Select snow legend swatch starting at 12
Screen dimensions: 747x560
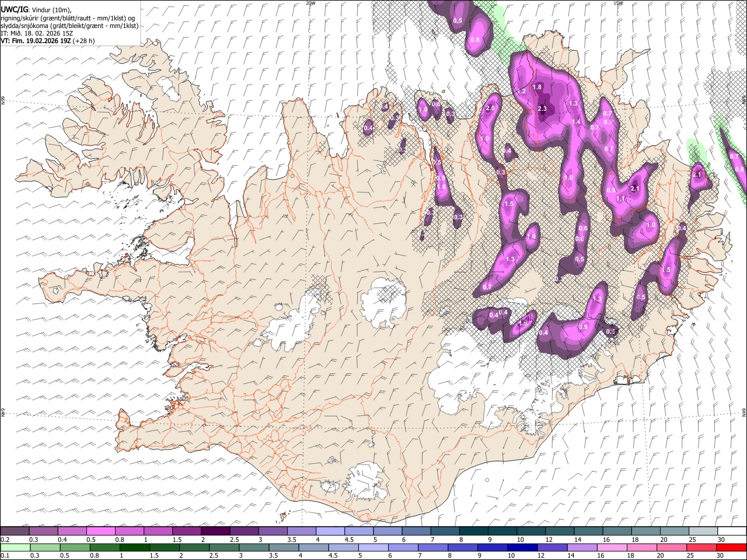559,531
